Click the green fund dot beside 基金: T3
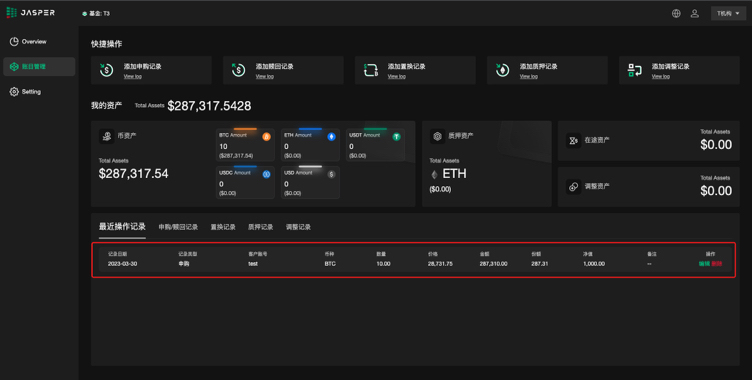752x380 pixels. pyautogui.click(x=84, y=14)
